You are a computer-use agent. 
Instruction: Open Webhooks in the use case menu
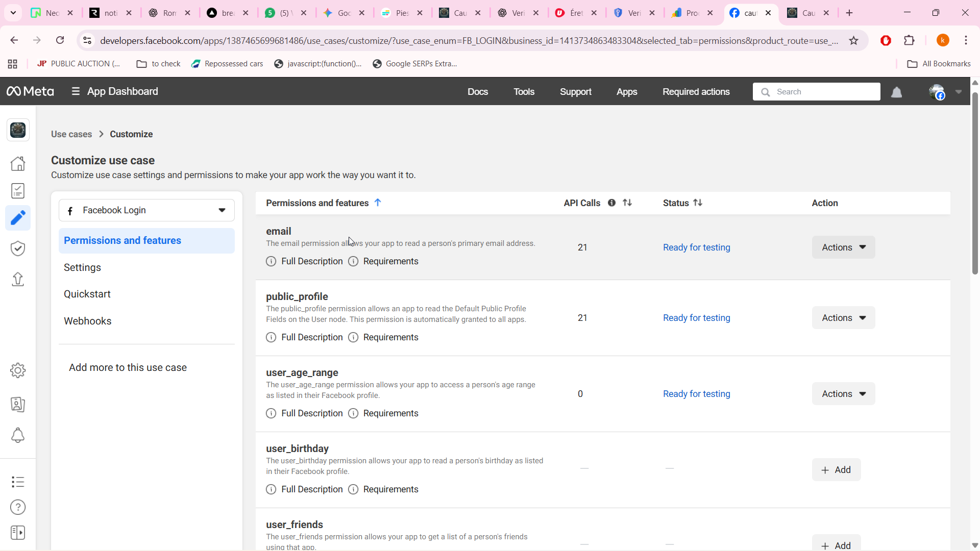coord(87,321)
